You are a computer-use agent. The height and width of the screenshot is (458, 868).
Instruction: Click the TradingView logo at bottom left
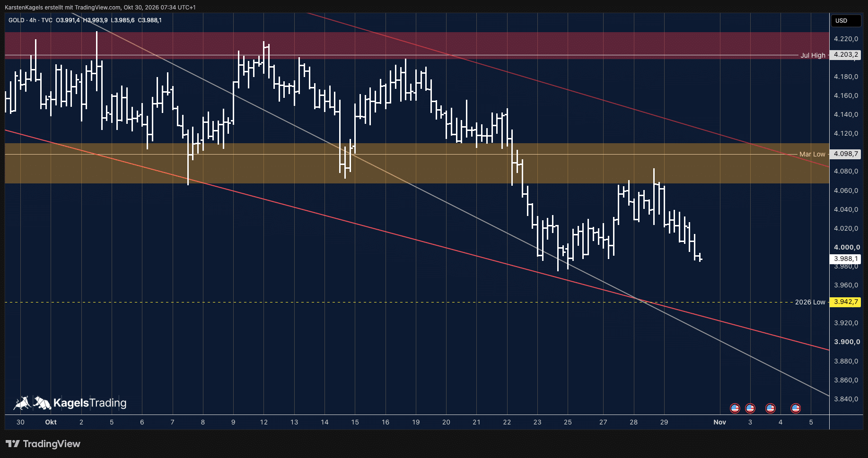(x=43, y=444)
